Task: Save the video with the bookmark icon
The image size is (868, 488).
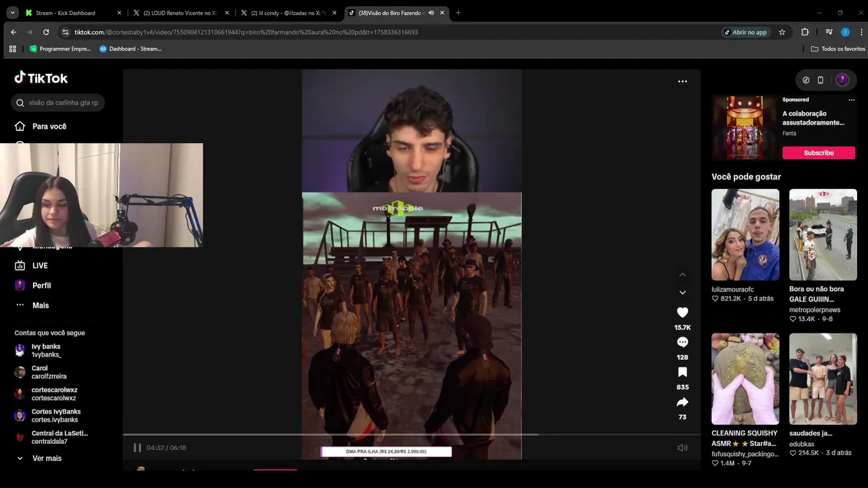Action: pos(682,372)
